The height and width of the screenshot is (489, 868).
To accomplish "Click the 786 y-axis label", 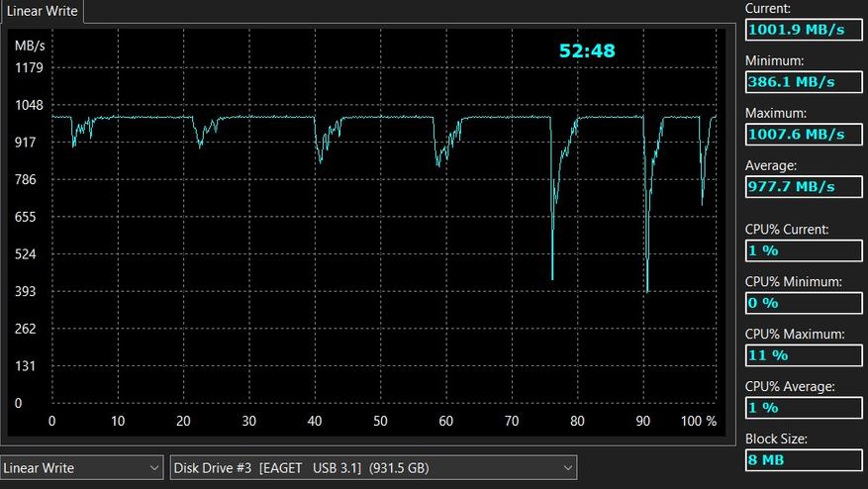I will click(26, 179).
